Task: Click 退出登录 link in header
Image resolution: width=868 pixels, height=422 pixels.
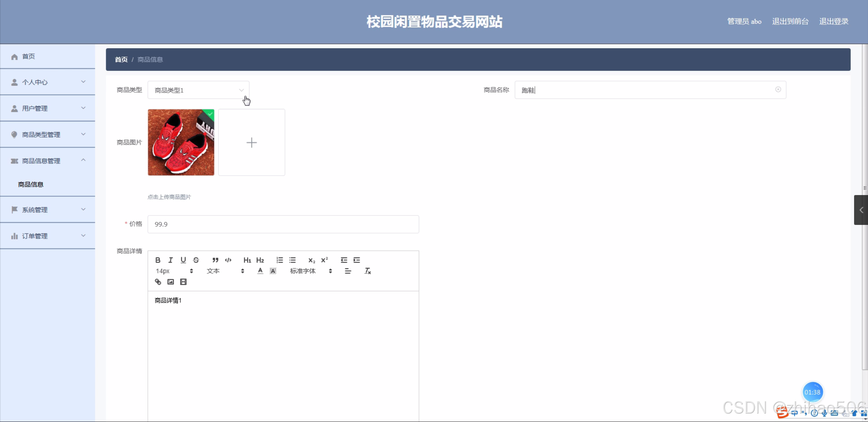Action: point(834,21)
